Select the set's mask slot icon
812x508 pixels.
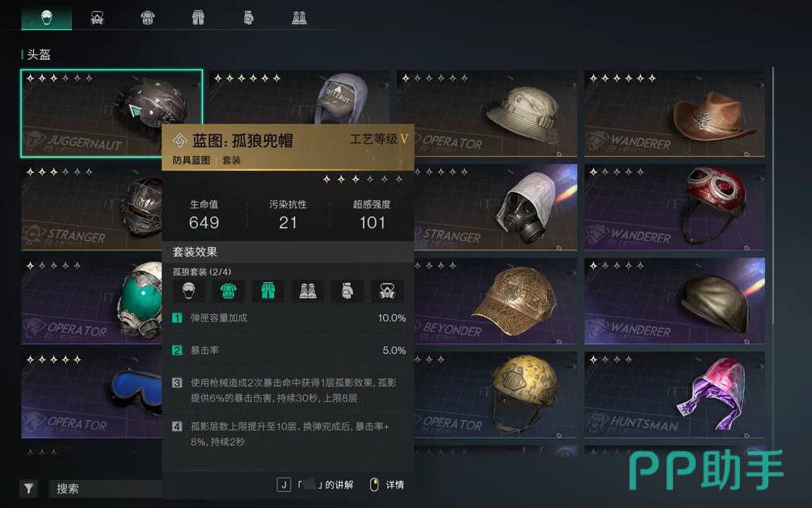387,291
